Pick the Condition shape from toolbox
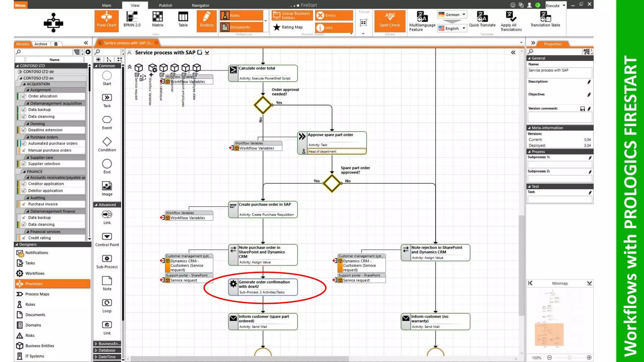The height and width of the screenshot is (362, 644). (107, 144)
